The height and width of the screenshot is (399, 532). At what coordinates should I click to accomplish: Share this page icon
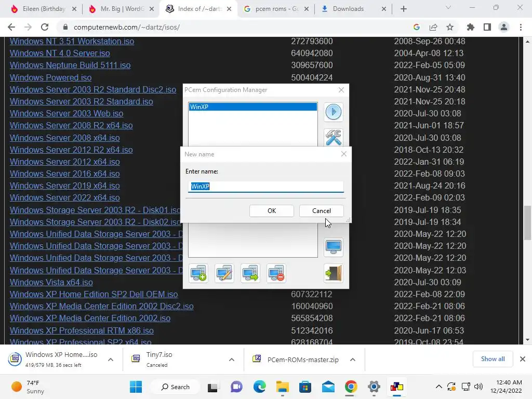point(433,27)
